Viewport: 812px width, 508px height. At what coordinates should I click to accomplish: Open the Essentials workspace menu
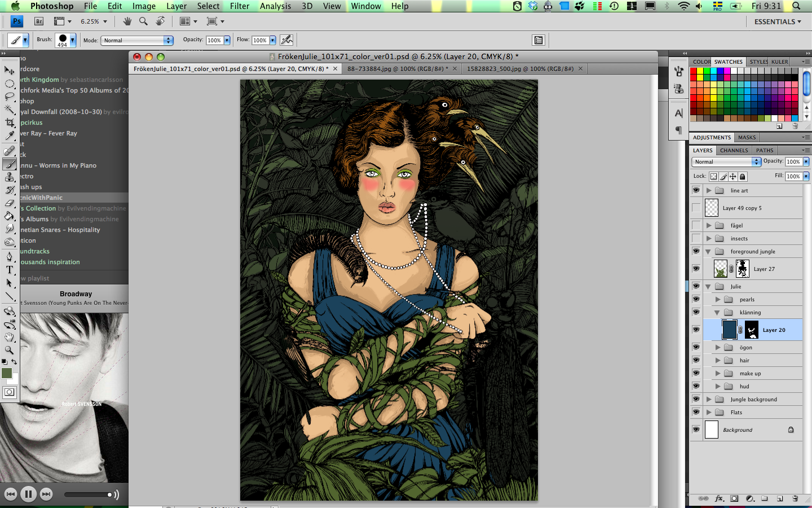[778, 21]
